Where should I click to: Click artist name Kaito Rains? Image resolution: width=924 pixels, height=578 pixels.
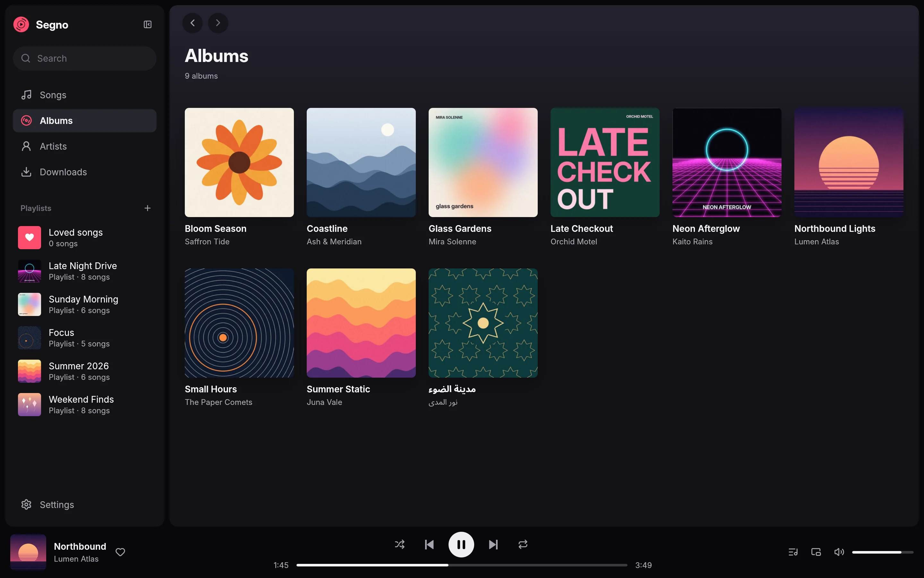pos(692,241)
